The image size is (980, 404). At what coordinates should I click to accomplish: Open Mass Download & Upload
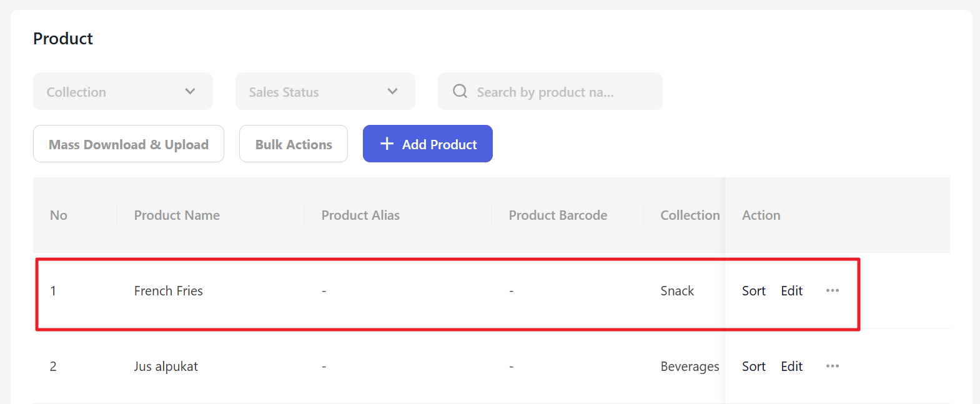click(129, 144)
